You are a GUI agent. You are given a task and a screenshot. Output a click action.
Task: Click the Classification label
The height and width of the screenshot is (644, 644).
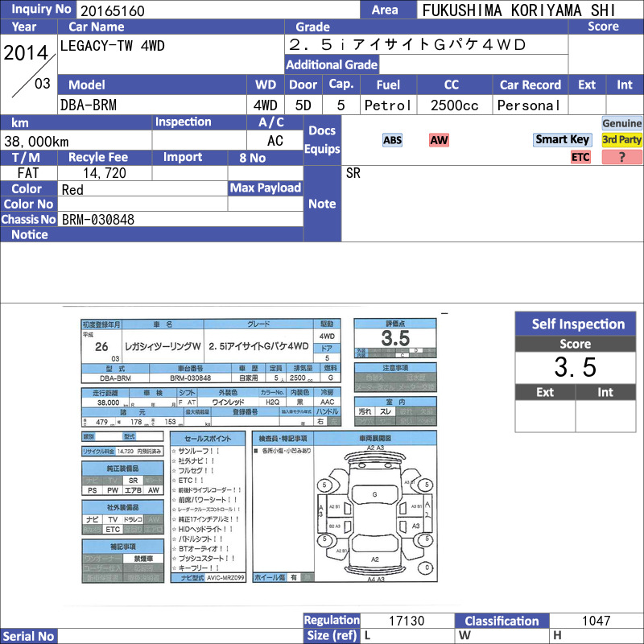[502, 621]
